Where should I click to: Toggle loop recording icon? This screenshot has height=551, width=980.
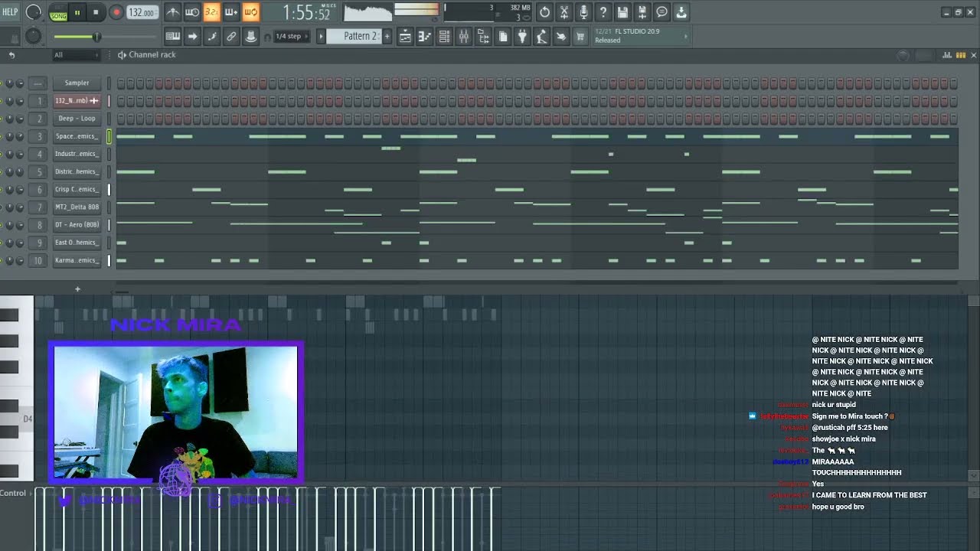point(250,11)
